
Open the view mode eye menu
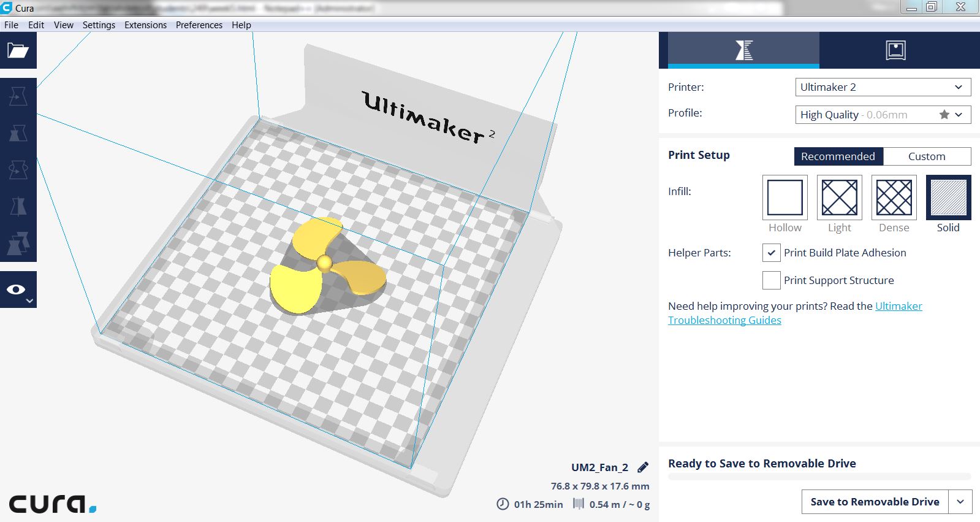tap(18, 290)
